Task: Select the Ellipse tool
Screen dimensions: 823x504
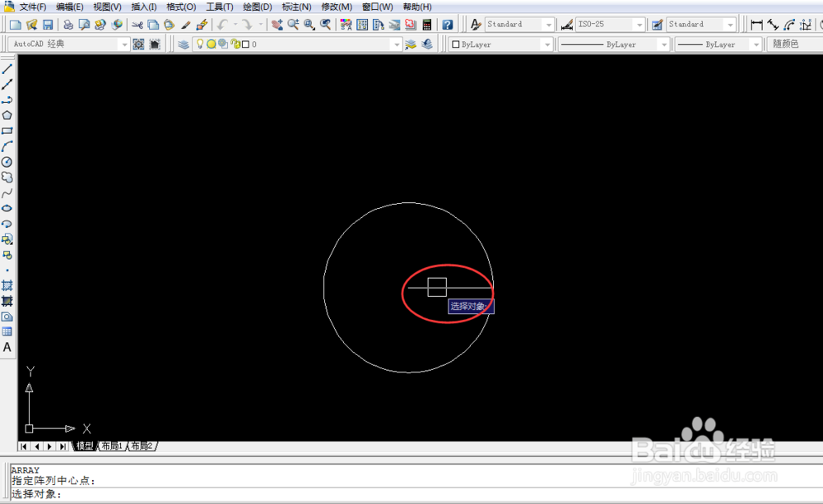Action: [7, 208]
